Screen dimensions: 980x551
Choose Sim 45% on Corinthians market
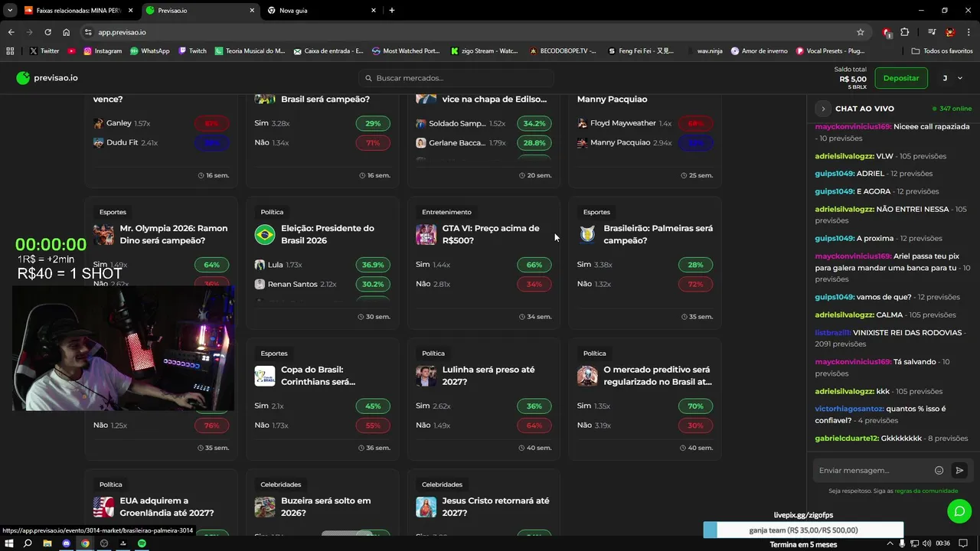coord(373,406)
